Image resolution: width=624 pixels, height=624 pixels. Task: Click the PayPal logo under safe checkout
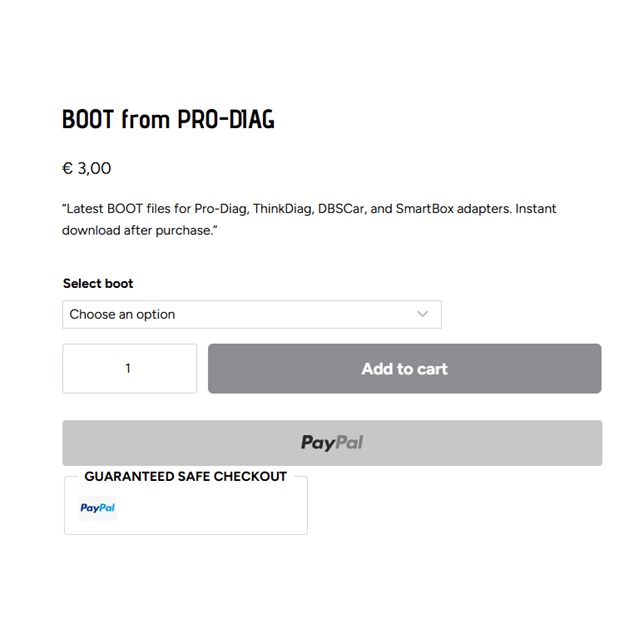pos(98,508)
